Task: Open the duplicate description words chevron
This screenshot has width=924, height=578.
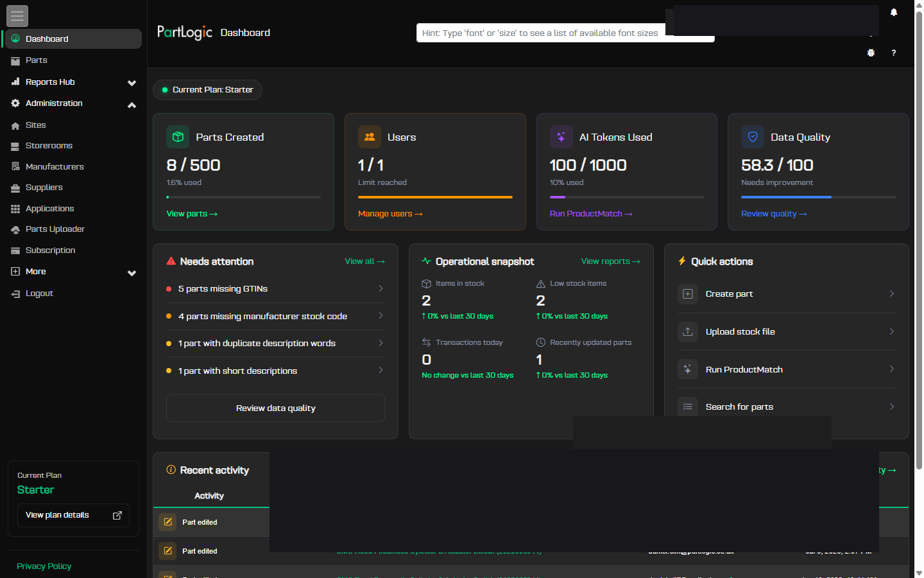Action: (381, 343)
